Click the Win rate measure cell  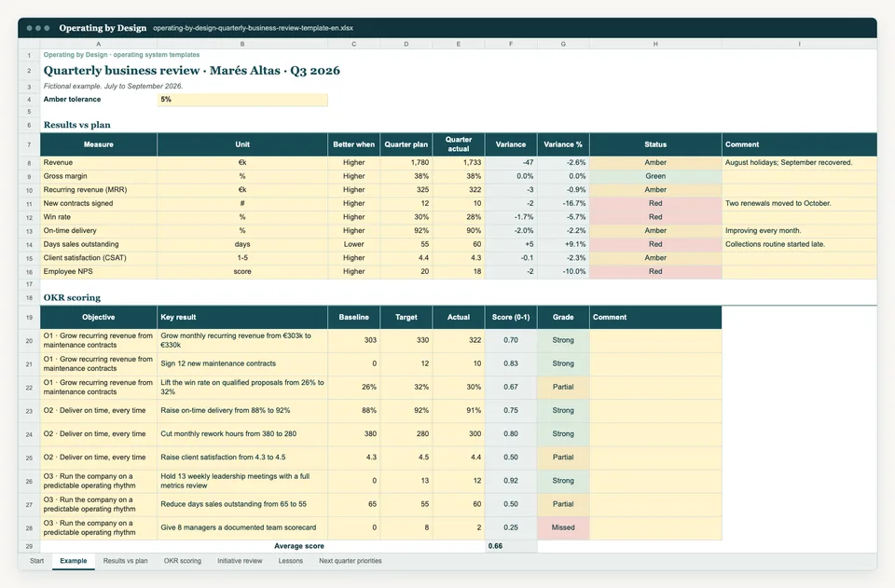click(99, 217)
